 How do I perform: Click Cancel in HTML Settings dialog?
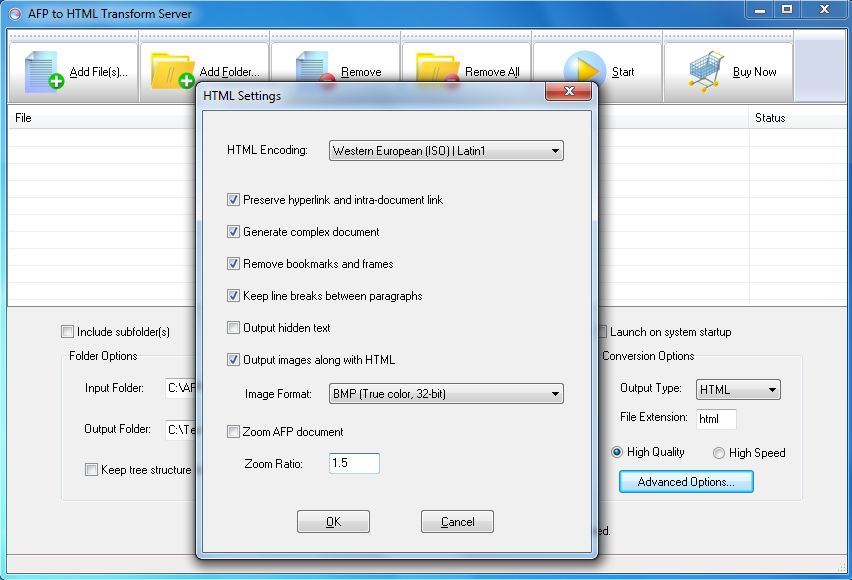click(x=458, y=522)
